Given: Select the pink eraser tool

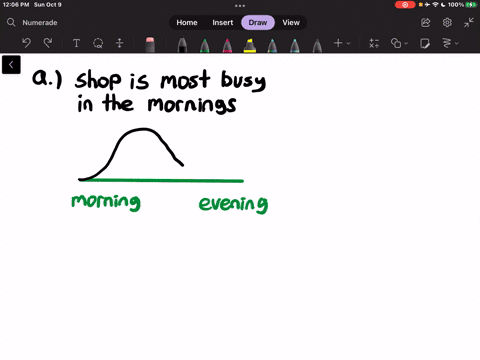Looking at the screenshot, I should (x=150, y=45).
